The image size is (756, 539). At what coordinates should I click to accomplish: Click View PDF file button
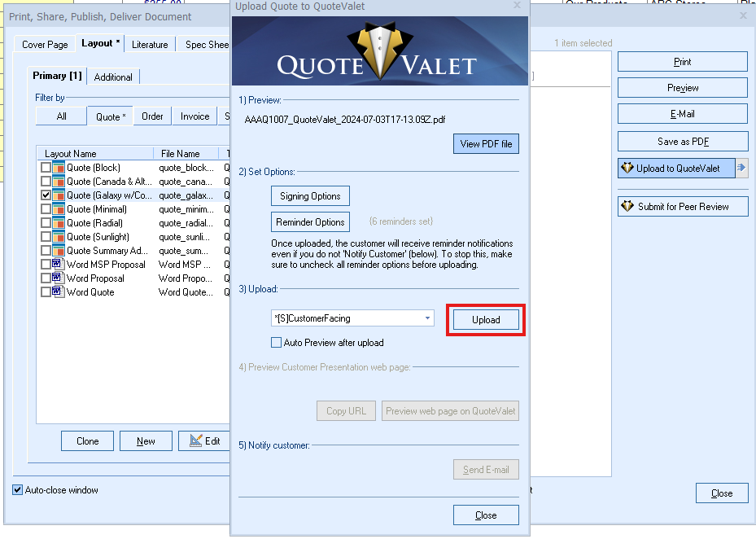point(486,144)
